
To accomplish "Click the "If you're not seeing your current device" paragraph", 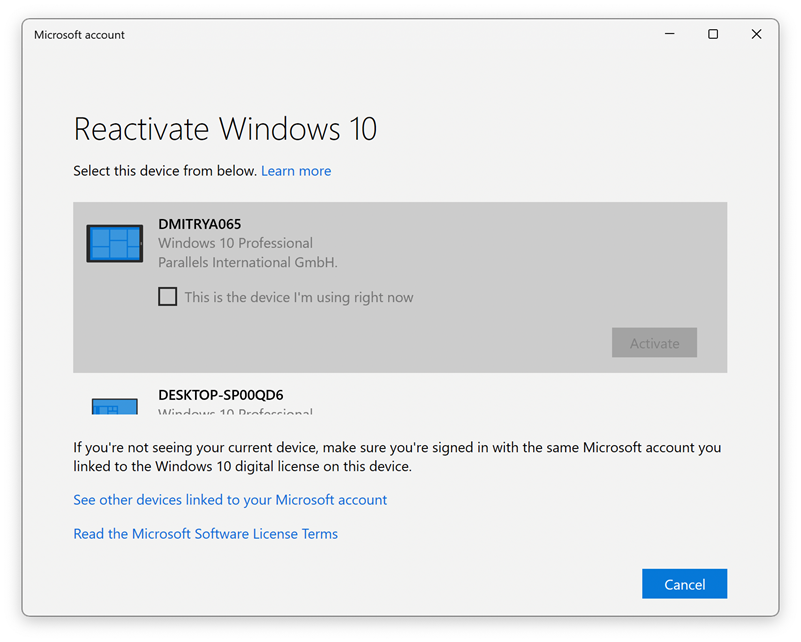I will [x=397, y=457].
